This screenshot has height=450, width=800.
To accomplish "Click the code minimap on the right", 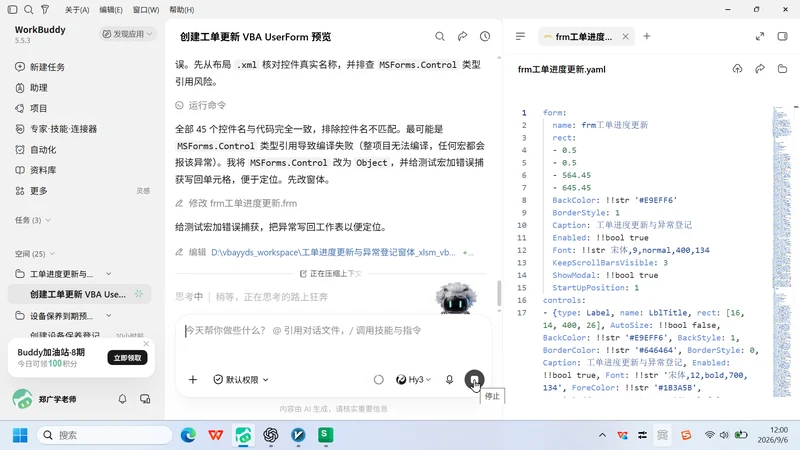I will (782, 251).
